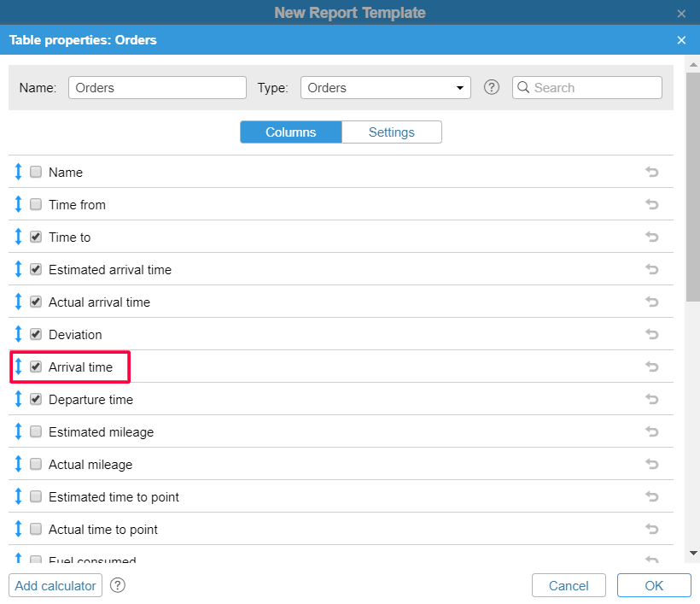Click reset arrow on Actual time to point

tap(652, 529)
